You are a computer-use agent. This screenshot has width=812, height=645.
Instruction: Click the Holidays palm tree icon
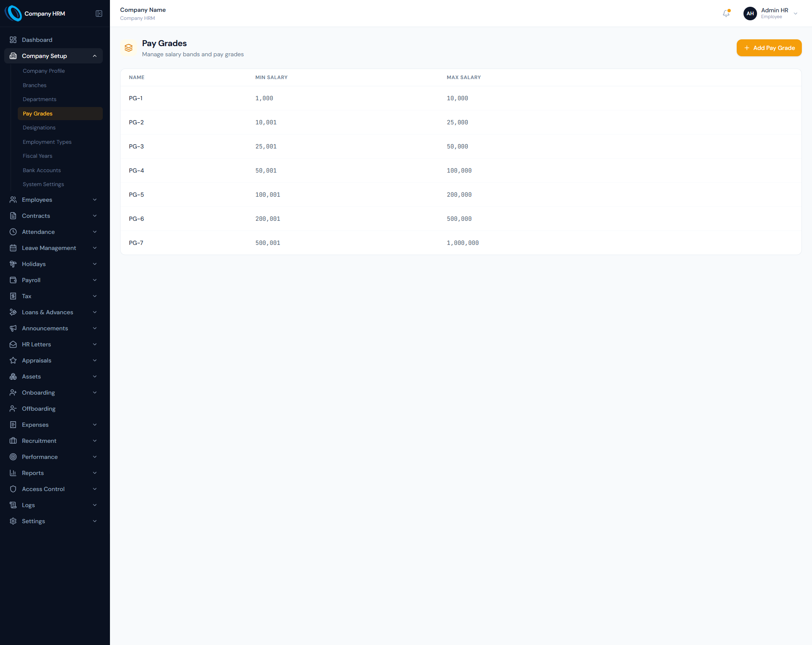point(13,264)
